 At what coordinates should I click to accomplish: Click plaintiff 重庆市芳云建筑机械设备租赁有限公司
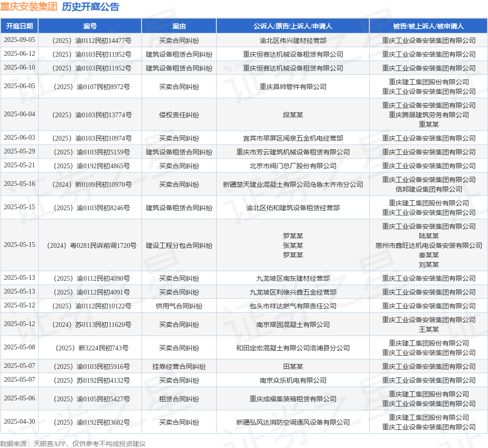click(x=293, y=152)
